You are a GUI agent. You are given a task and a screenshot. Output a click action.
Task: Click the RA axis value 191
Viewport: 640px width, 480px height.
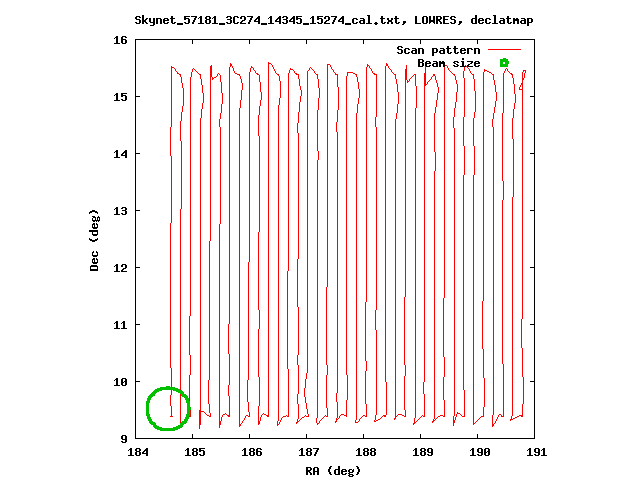[x=537, y=452]
